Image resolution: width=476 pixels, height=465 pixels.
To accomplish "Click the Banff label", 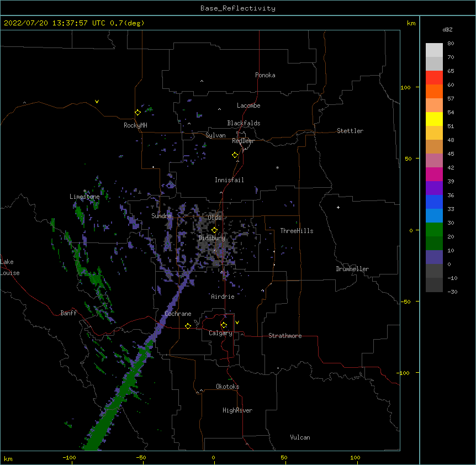I will [x=68, y=313].
